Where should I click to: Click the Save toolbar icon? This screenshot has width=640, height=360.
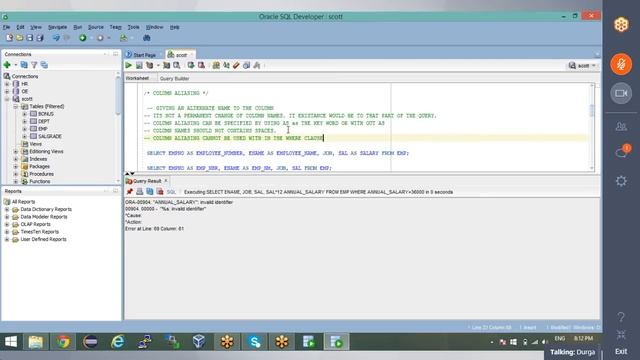coord(29,38)
